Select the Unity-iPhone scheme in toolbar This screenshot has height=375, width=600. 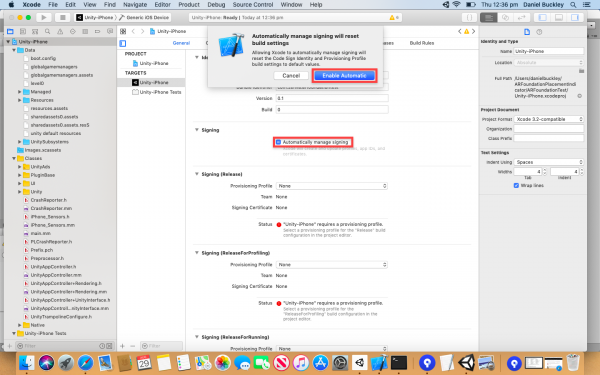(95, 18)
